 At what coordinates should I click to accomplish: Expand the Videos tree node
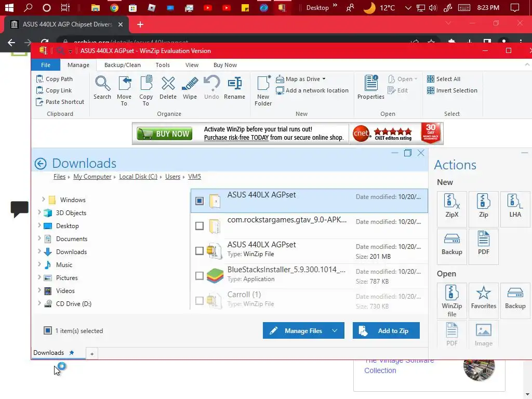click(39, 290)
